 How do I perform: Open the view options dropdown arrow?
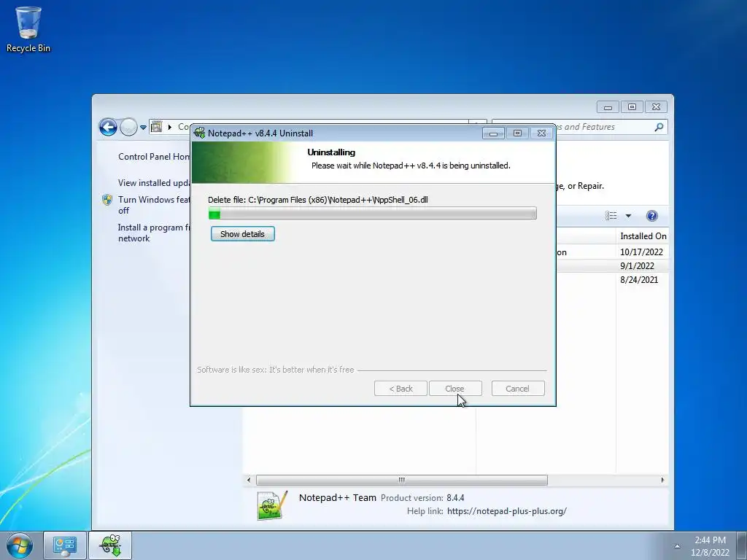628,216
